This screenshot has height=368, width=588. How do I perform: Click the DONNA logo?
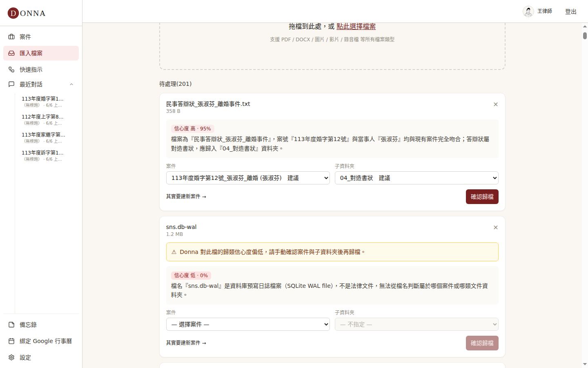[27, 13]
